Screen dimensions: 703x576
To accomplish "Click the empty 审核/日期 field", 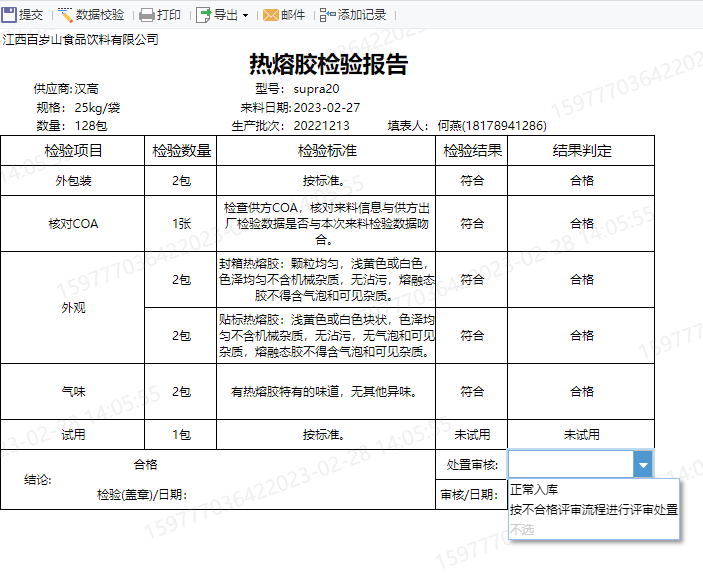I will coord(578,494).
